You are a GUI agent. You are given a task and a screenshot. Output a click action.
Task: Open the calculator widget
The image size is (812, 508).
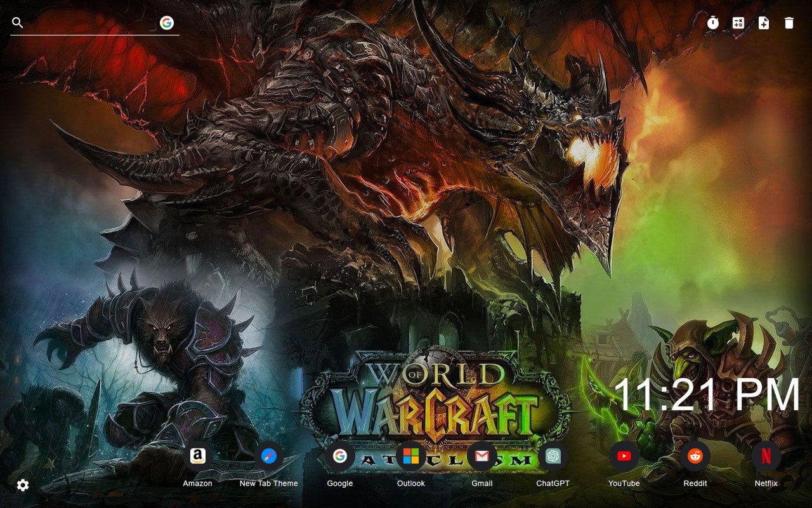pyautogui.click(x=738, y=23)
